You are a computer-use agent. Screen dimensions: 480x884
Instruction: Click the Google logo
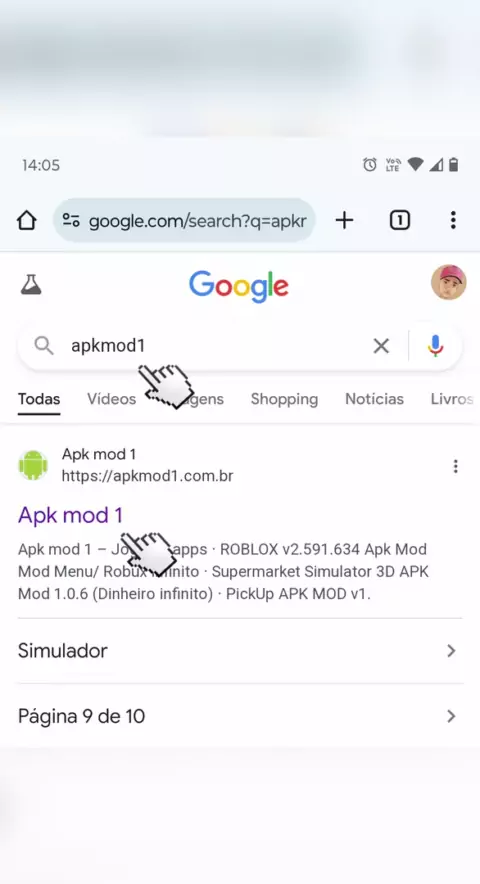pos(239,286)
